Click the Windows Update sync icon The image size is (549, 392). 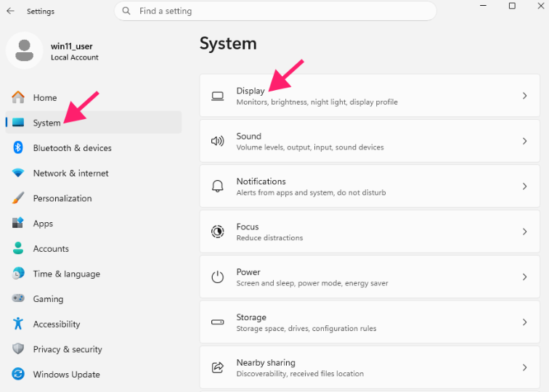[x=18, y=374]
